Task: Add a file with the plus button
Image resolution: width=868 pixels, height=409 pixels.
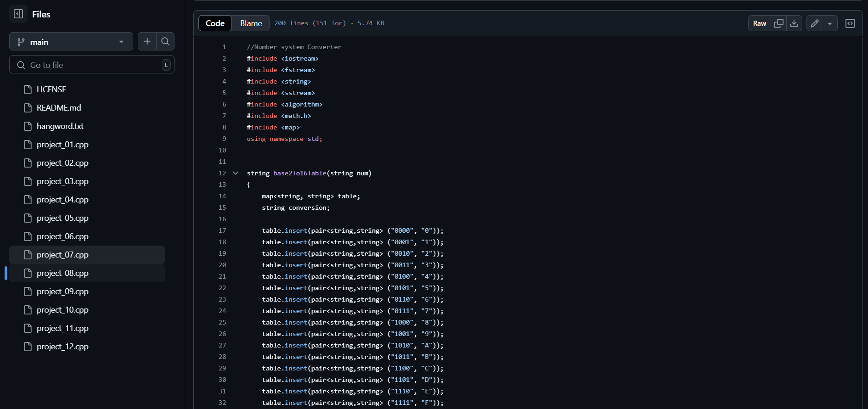Action: pos(147,41)
